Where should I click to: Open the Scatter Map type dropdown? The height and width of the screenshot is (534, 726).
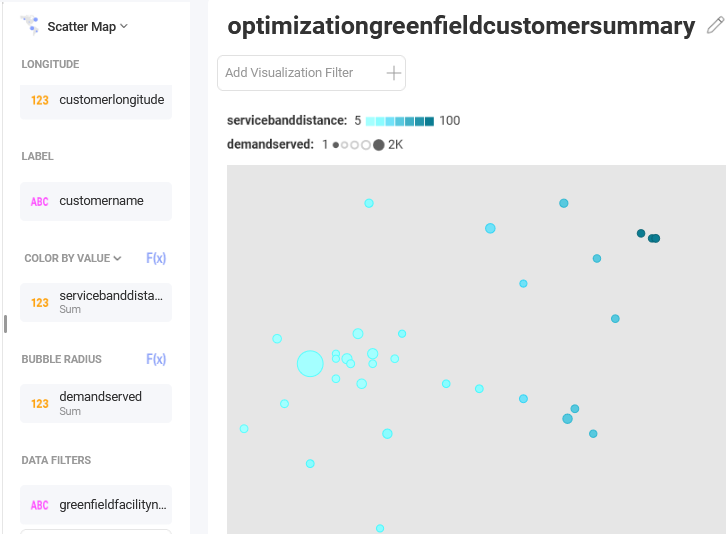pyautogui.click(x=87, y=27)
